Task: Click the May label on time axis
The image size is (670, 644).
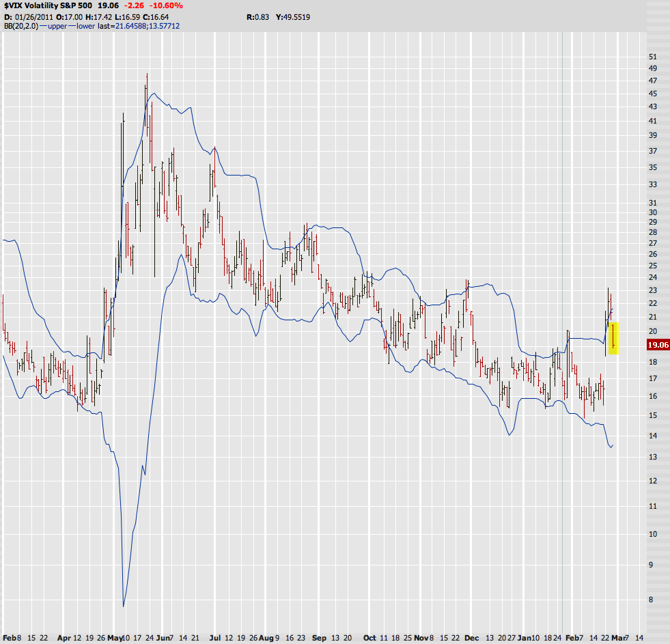Action: click(x=116, y=637)
